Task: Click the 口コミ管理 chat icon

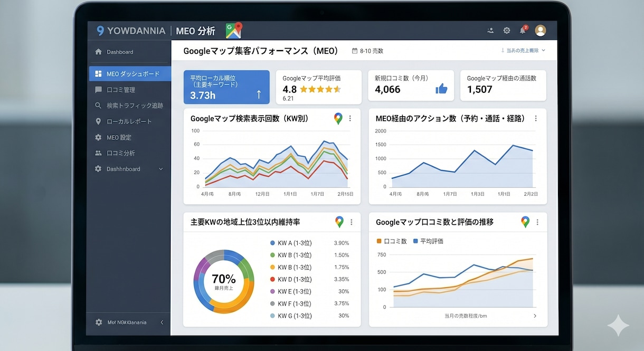Action: pos(98,90)
